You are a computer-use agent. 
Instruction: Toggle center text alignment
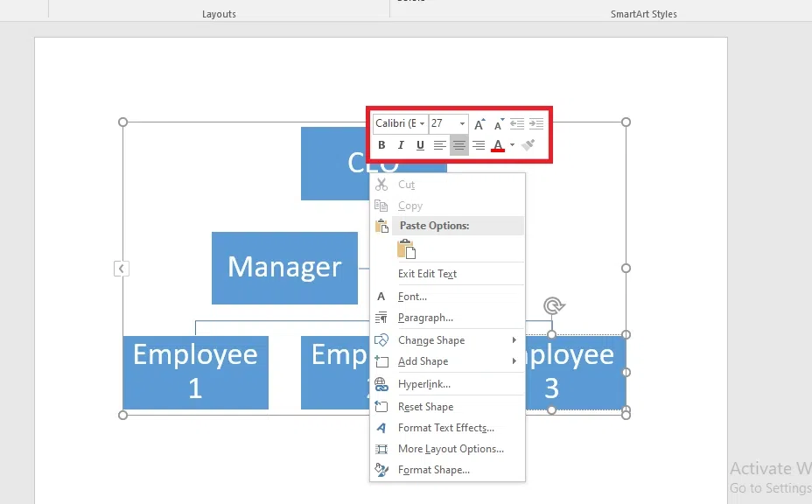pos(458,145)
